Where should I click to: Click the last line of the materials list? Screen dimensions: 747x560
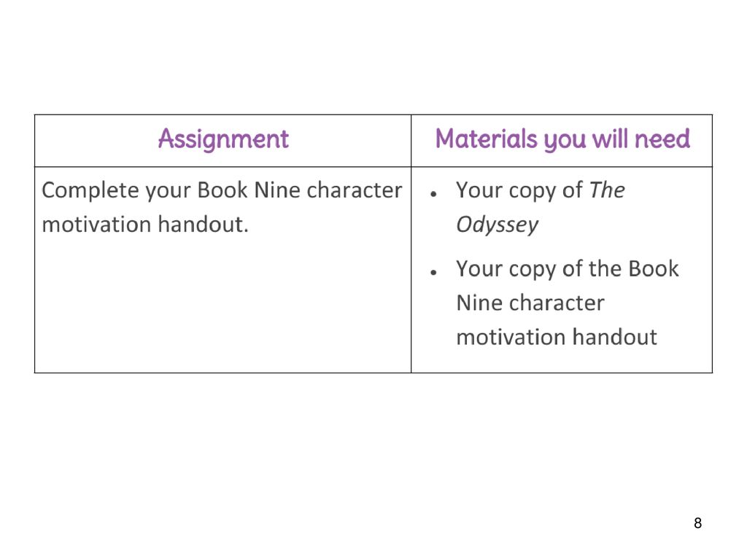tap(557, 337)
